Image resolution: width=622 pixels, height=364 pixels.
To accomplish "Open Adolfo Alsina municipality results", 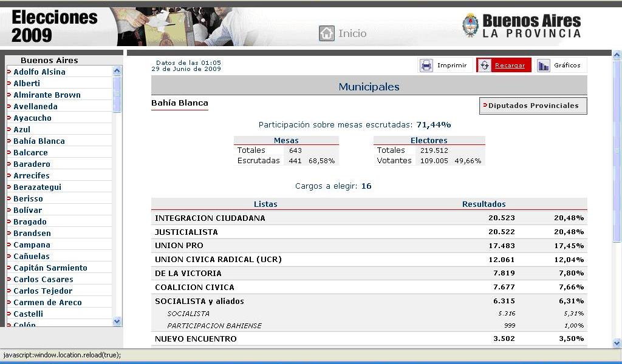I will [39, 72].
